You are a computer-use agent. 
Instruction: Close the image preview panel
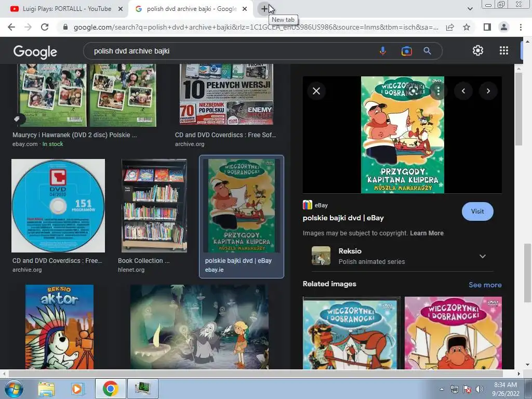pos(316,91)
